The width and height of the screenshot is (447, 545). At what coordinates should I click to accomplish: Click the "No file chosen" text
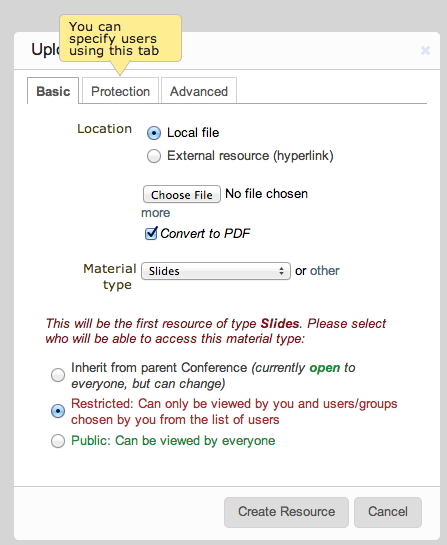coord(266,194)
